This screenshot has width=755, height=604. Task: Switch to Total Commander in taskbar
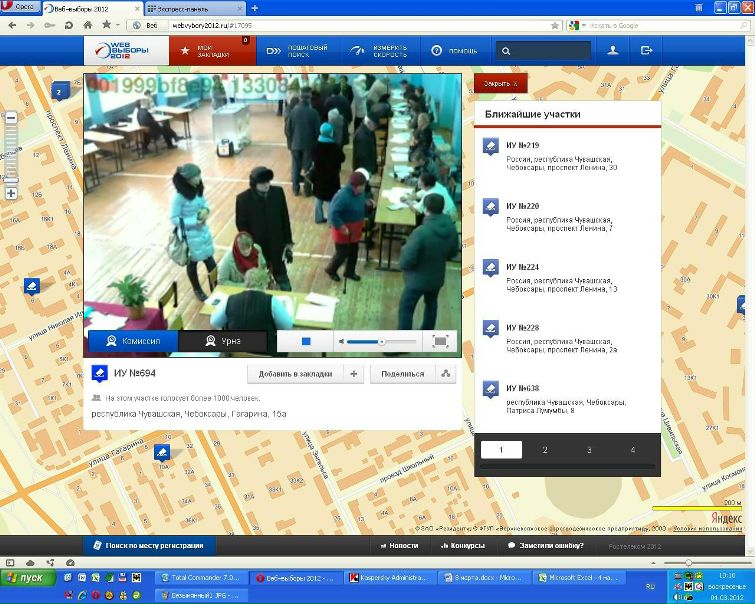pos(202,578)
